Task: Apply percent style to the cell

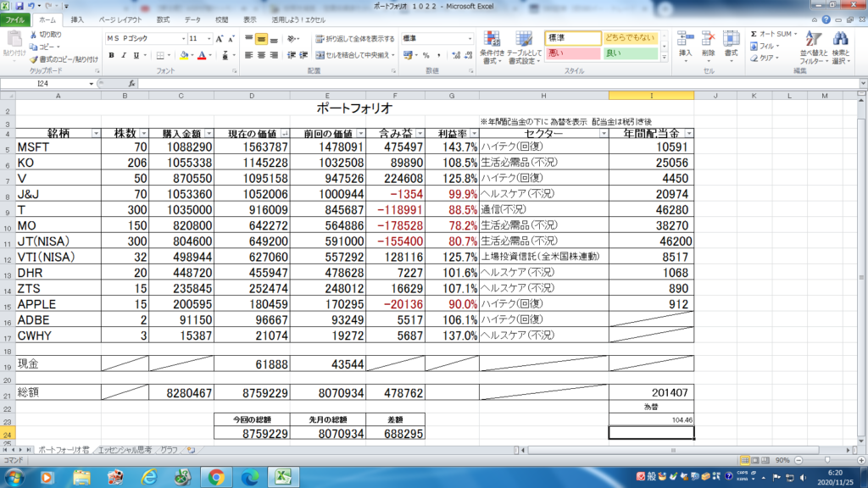Action: point(426,55)
